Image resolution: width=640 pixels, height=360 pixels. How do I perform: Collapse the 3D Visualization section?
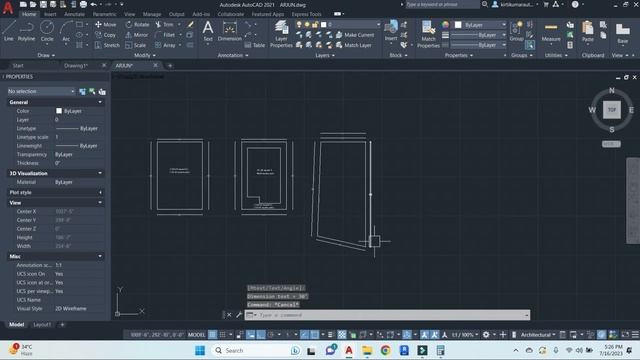click(x=100, y=173)
